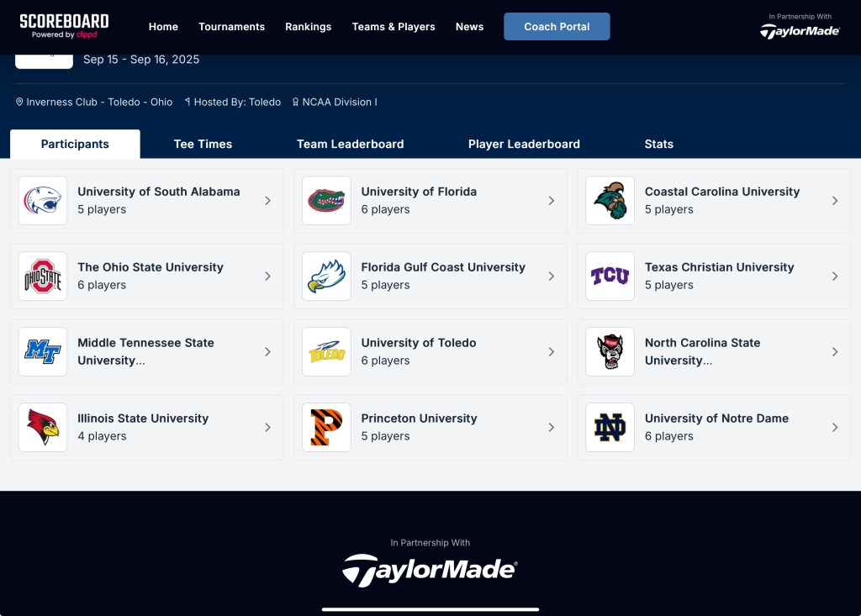861x616 pixels.
Task: Open Tournaments from the top navigation
Action: click(x=231, y=27)
